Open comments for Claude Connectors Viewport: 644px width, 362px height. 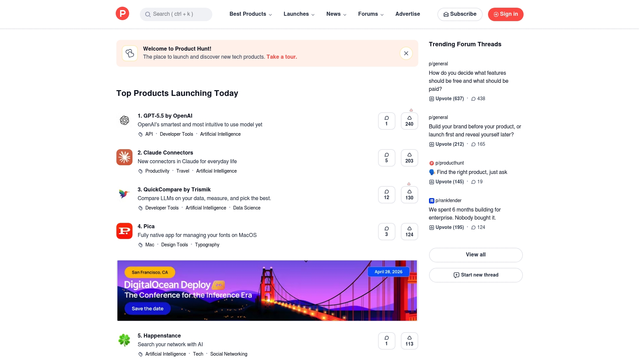point(386,158)
